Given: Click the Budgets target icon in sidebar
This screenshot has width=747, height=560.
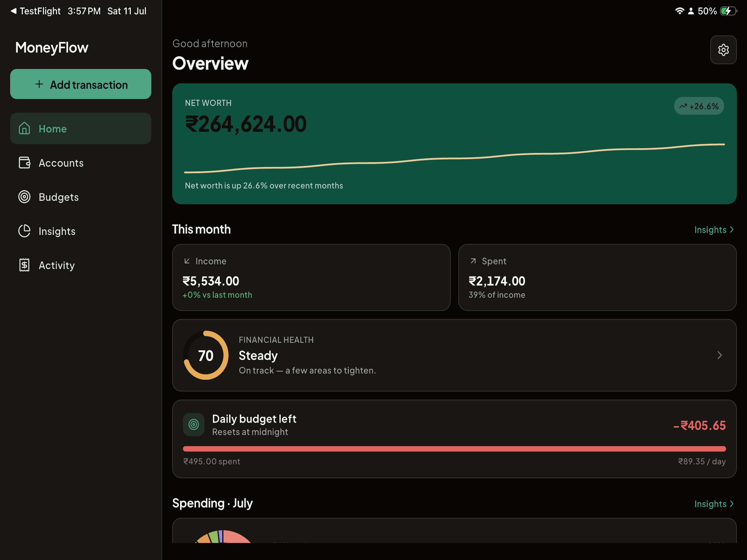Looking at the screenshot, I should (24, 197).
